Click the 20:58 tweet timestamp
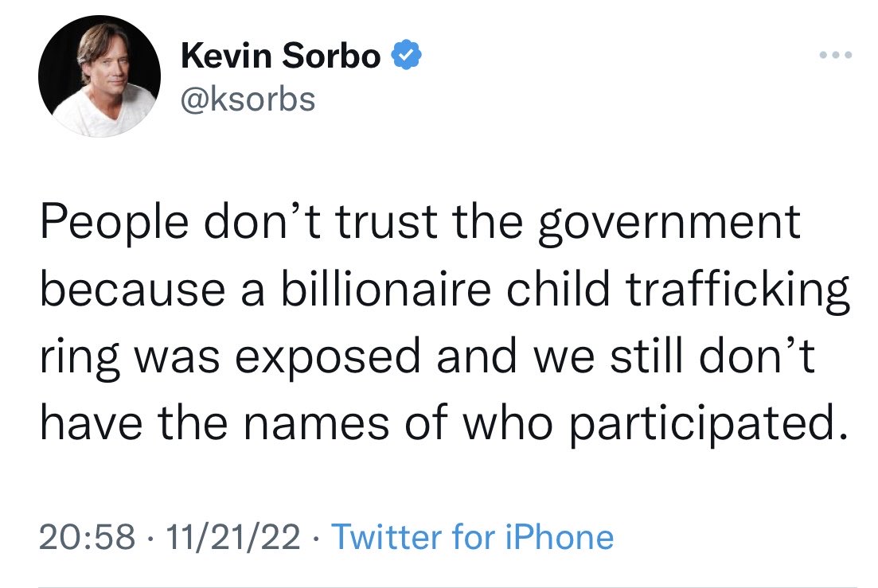The width and height of the screenshot is (878, 588). tap(84, 537)
